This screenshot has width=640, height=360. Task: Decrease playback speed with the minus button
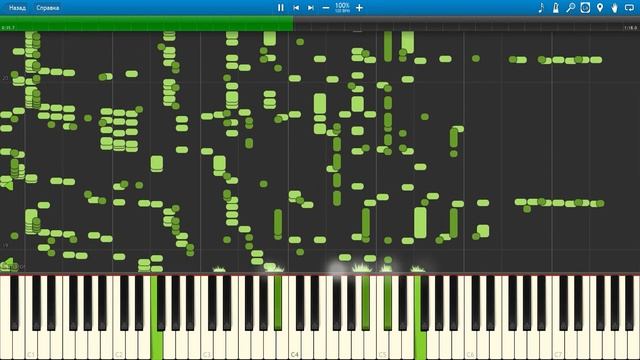coord(326,8)
